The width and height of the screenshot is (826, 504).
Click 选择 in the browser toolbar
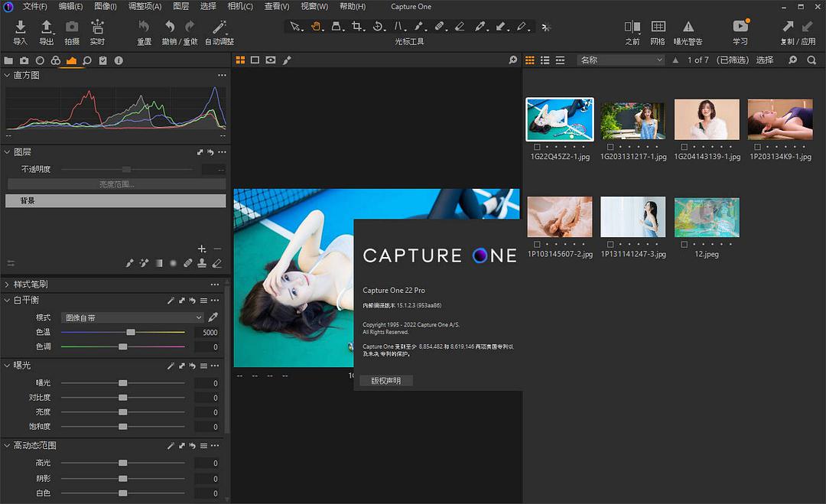[x=765, y=60]
